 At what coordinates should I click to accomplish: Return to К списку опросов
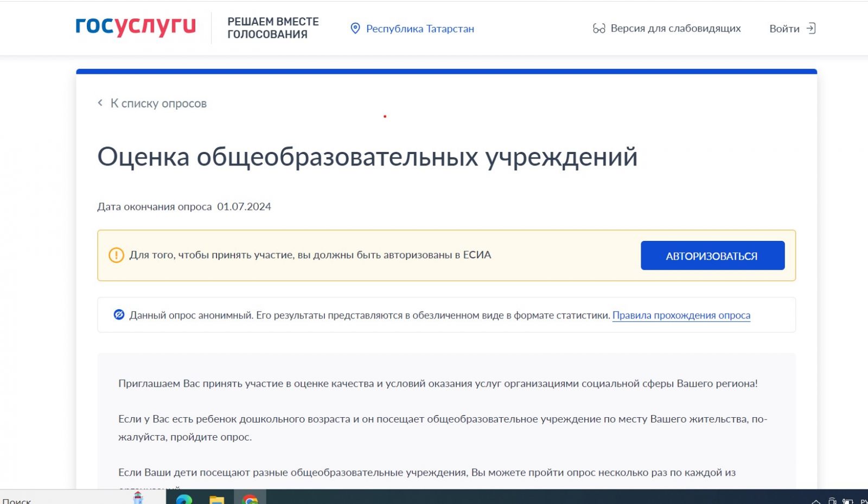(158, 104)
